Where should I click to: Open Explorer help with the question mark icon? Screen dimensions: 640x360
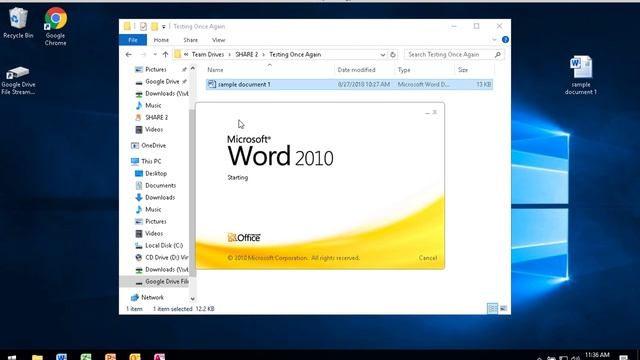(505, 40)
